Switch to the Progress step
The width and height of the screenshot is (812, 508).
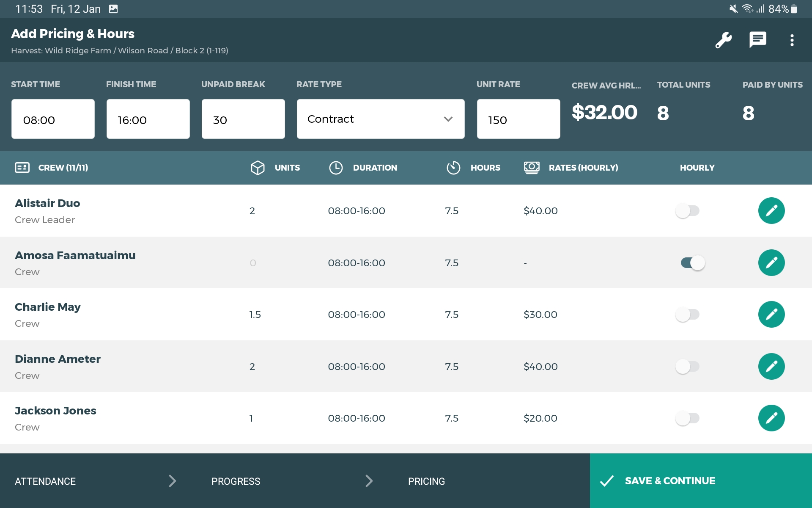(236, 481)
